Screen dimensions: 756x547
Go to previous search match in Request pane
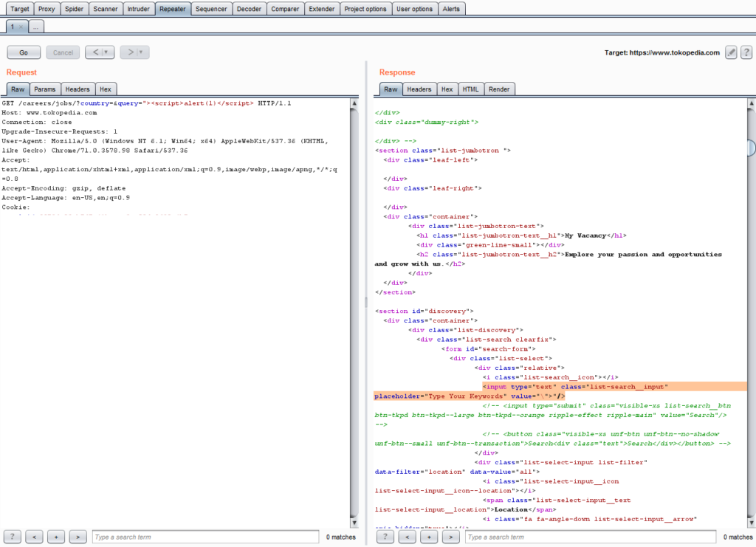point(34,537)
